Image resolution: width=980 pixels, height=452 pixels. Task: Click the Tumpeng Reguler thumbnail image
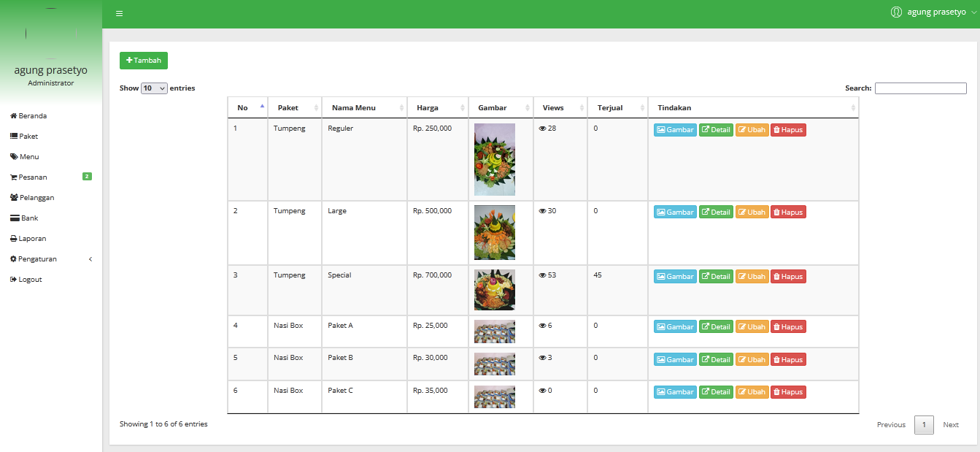click(494, 159)
